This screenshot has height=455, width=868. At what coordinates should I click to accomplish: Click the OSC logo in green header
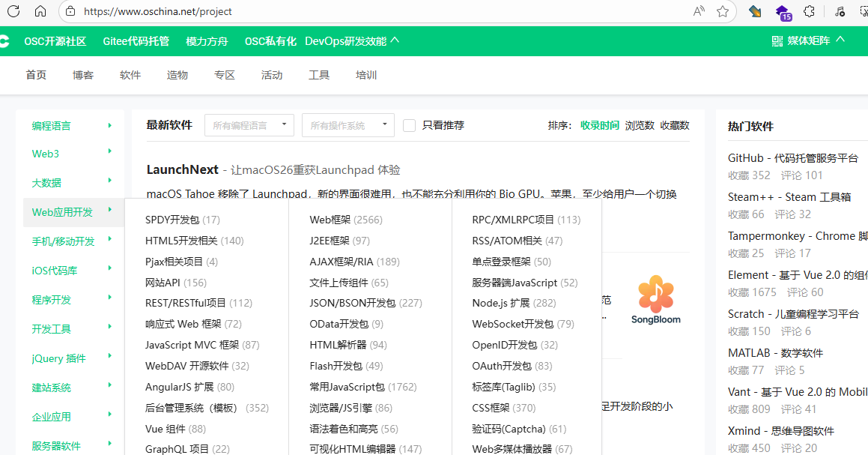click(4, 41)
